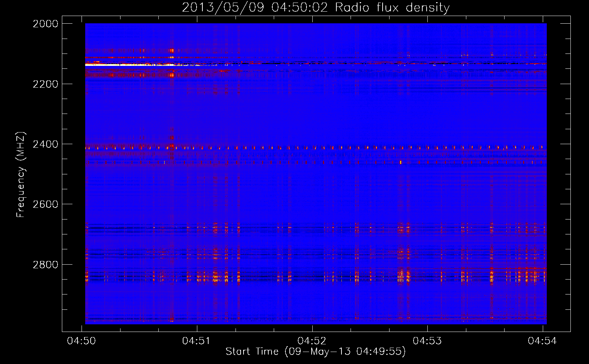589x364 pixels.
Task: Click the 04:54 time tick label
Action: tap(542, 341)
